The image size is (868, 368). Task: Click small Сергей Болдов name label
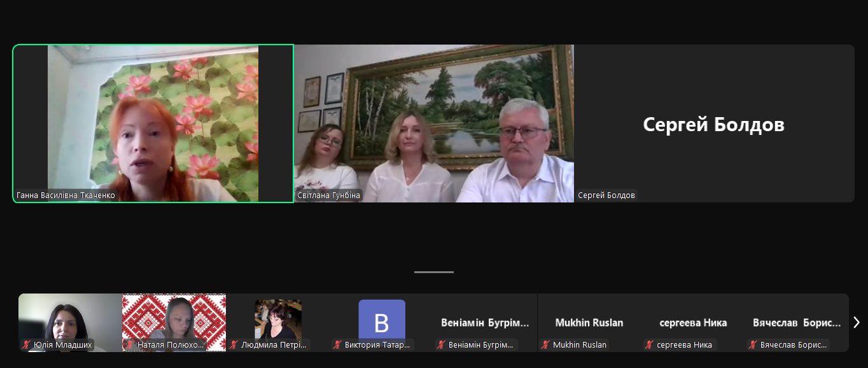tap(606, 195)
